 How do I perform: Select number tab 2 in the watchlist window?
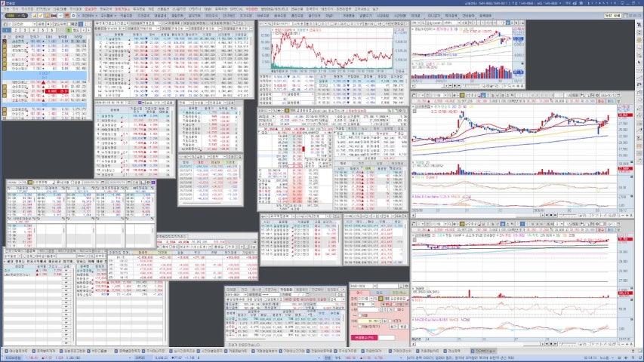coord(16,30)
